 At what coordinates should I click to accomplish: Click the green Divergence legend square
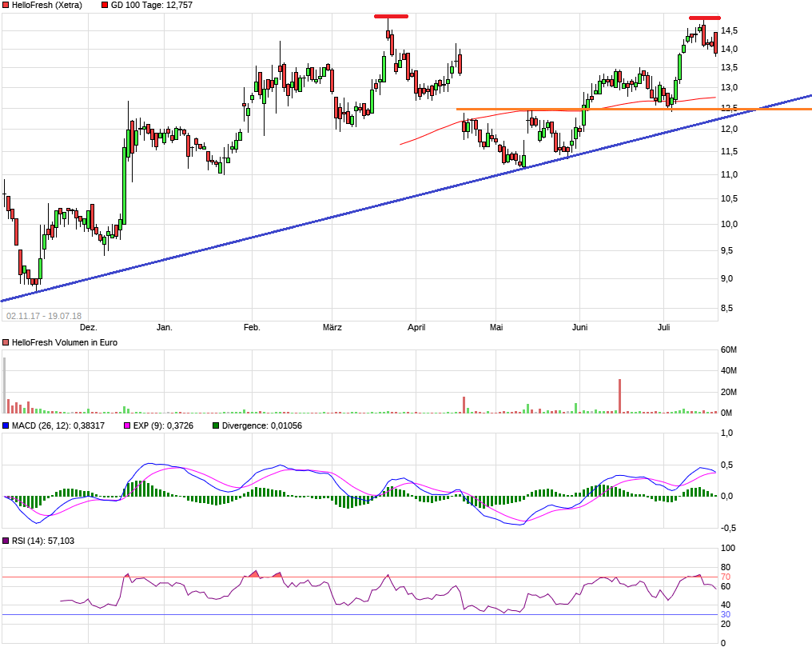pyautogui.click(x=216, y=425)
